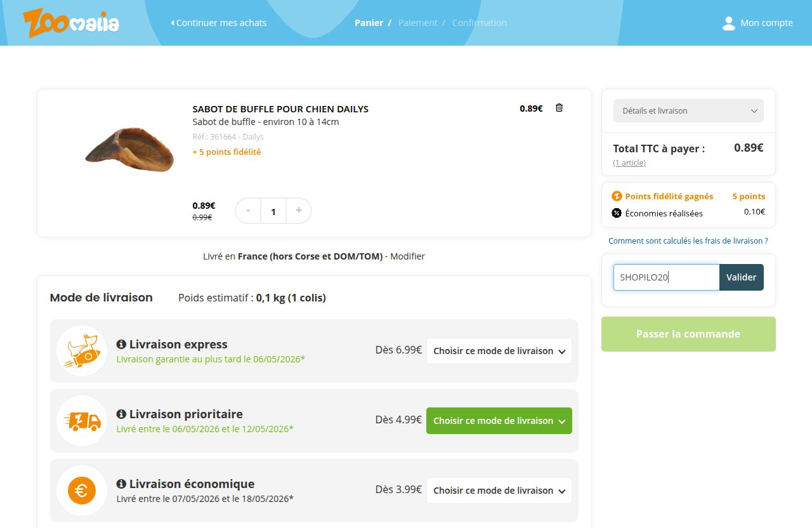Click the priority delivery truck icon
This screenshot has height=528, width=812.
[82, 421]
